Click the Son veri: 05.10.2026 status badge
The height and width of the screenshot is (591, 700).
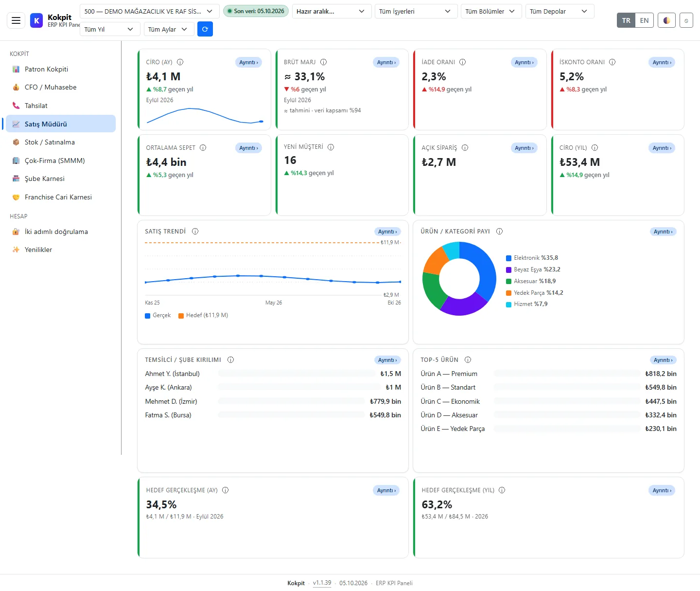click(x=256, y=11)
